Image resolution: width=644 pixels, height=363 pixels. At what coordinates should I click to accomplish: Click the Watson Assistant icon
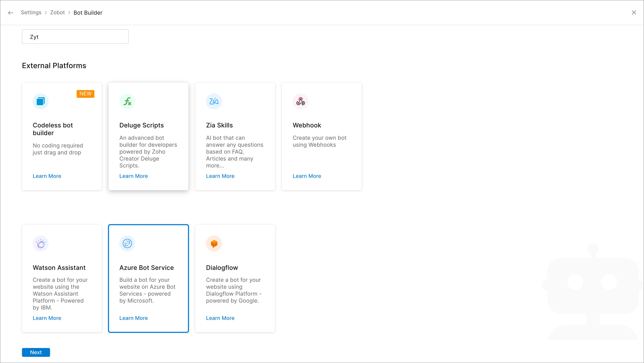tap(40, 244)
